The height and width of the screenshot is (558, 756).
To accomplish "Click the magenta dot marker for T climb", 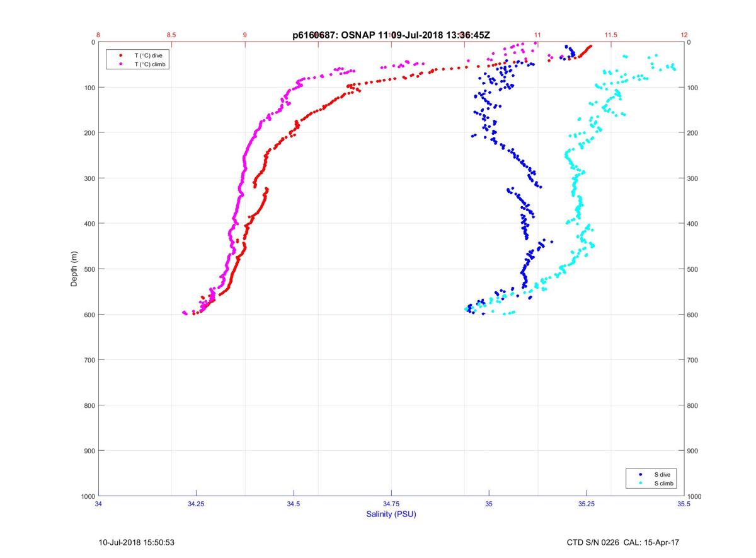I will (120, 64).
